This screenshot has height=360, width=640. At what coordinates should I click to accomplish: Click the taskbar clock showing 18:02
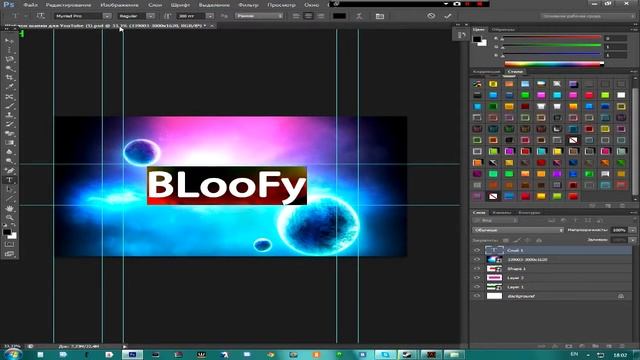tap(620, 355)
